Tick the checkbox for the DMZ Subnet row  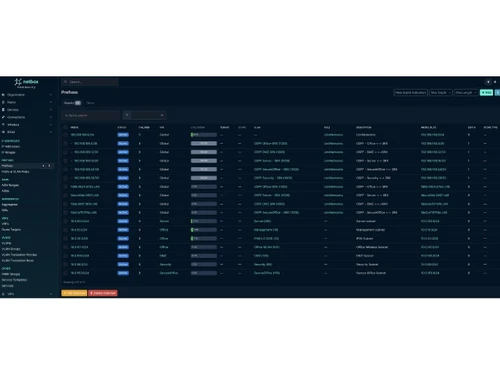point(65,256)
